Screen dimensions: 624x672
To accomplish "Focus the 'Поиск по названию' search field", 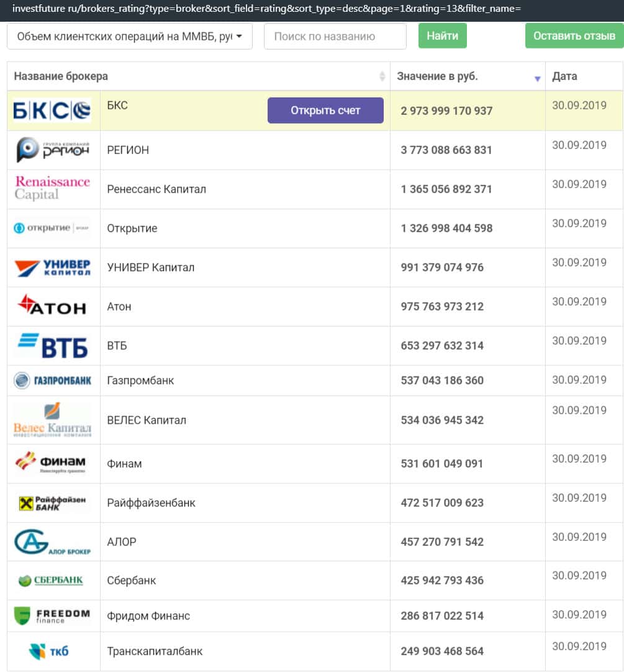I will (x=335, y=37).
